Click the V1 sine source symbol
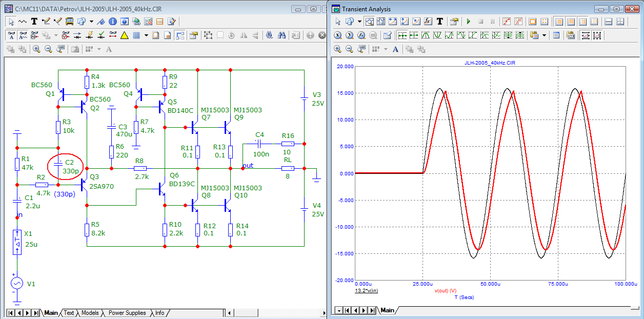The height and width of the screenshot is (319, 644). [x=17, y=283]
